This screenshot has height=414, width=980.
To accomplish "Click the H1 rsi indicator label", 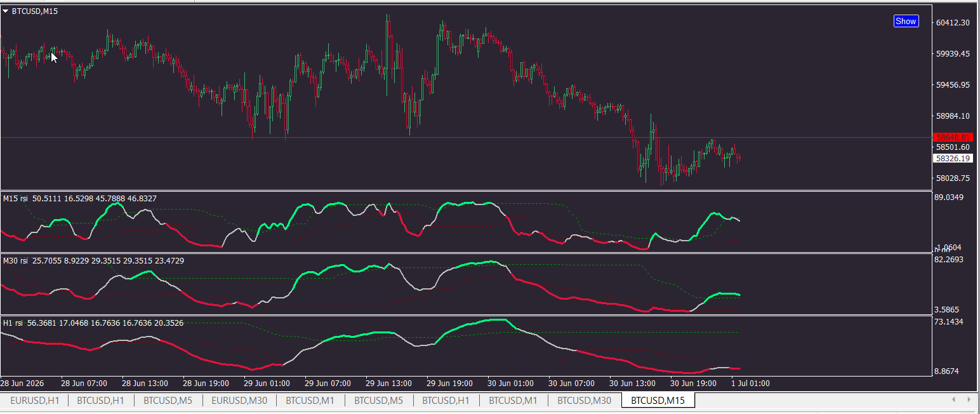I will pyautogui.click(x=13, y=323).
